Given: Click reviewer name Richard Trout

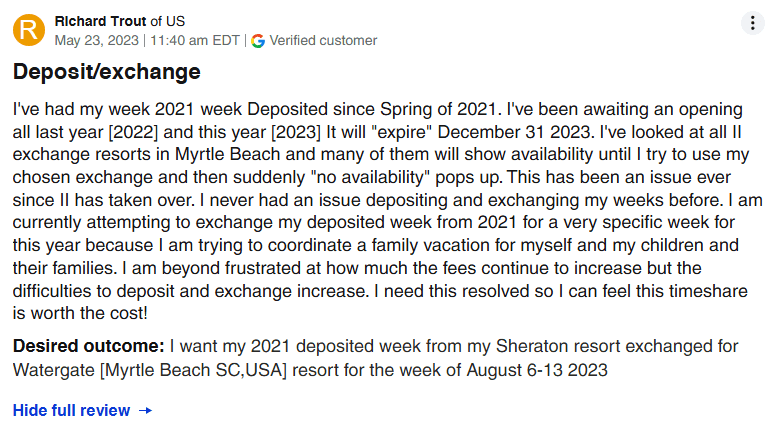Looking at the screenshot, I should click(97, 21).
